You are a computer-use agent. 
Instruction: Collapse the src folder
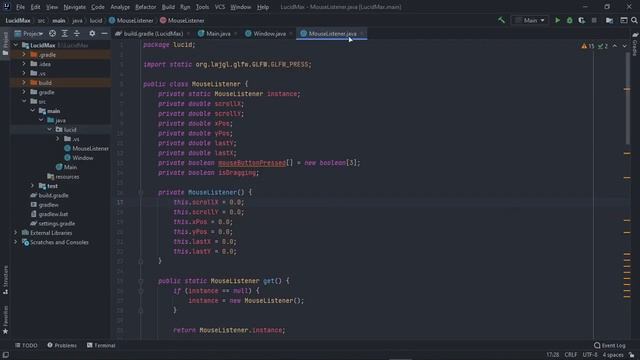(24, 101)
